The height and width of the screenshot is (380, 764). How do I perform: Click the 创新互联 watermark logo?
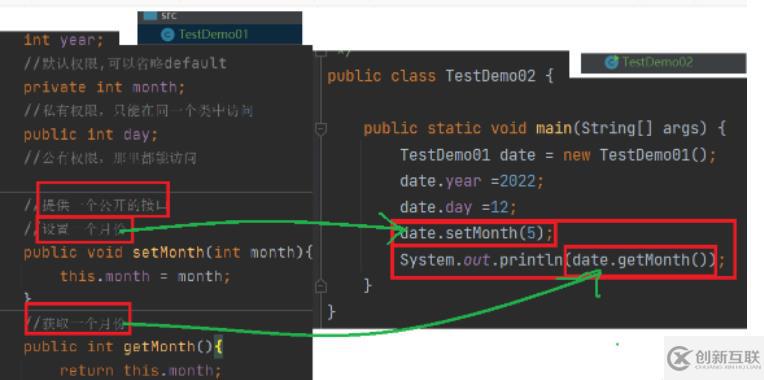tap(714, 359)
